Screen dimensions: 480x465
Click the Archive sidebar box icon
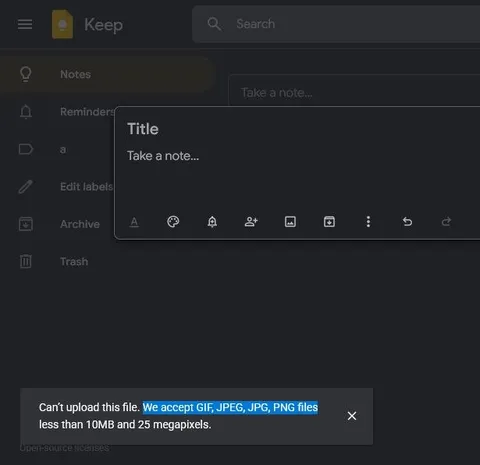26,224
